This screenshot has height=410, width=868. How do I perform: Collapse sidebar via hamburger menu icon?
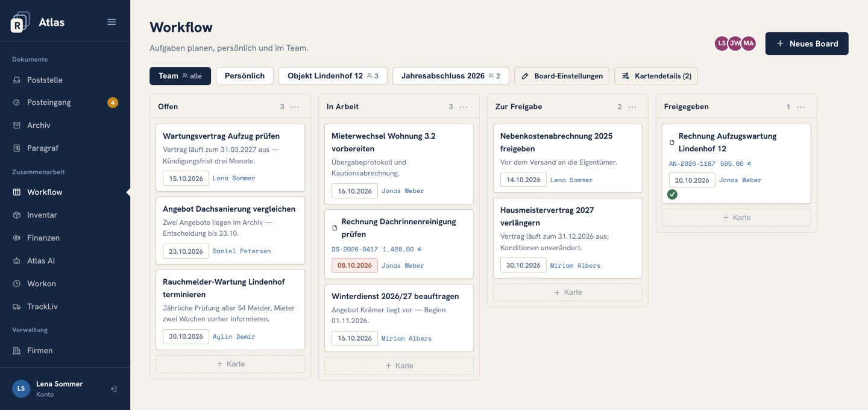[112, 22]
